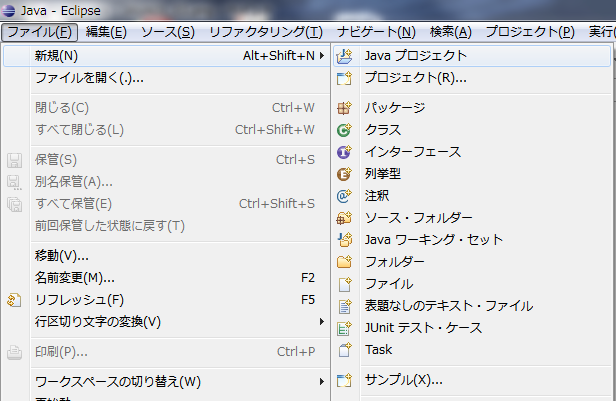Image resolution: width=616 pixels, height=401 pixels.
Task: Select 注釈 submenu entry
Action: (473, 196)
